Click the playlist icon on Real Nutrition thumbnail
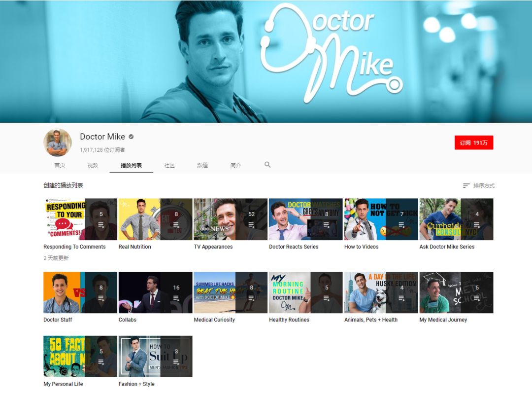Screen dimensions: 532x396 [x=176, y=225]
